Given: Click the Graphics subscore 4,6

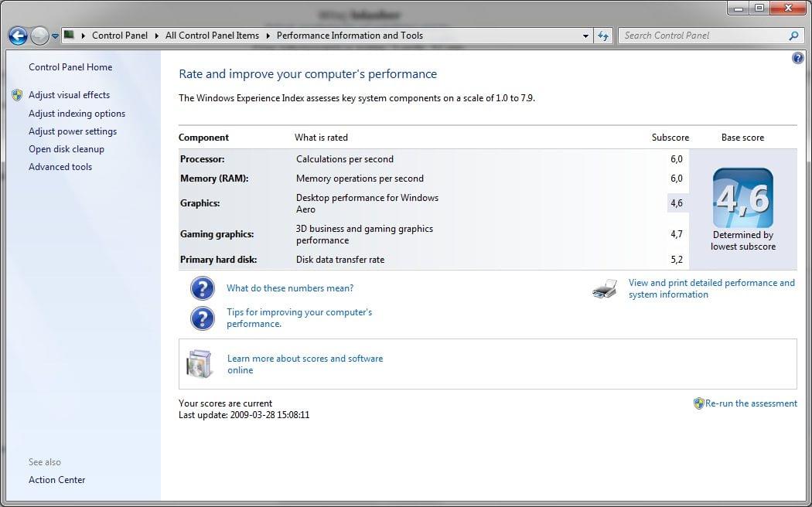Looking at the screenshot, I should tap(677, 203).
